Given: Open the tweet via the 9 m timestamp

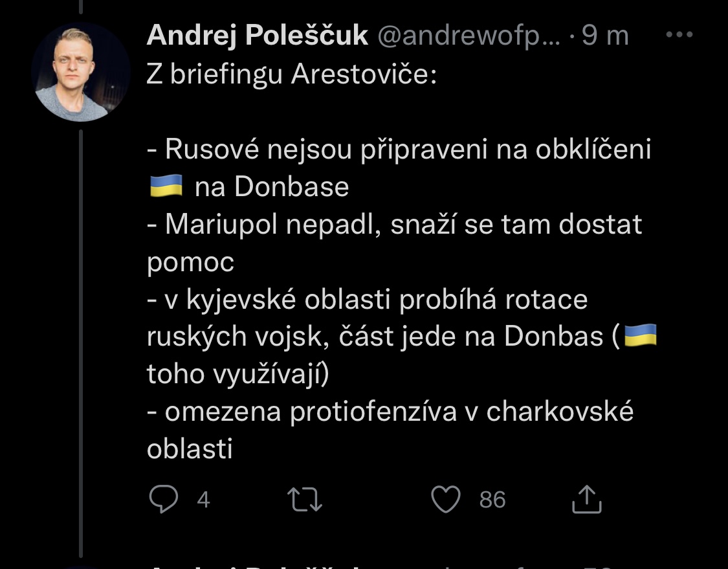Looking at the screenshot, I should coord(605,36).
